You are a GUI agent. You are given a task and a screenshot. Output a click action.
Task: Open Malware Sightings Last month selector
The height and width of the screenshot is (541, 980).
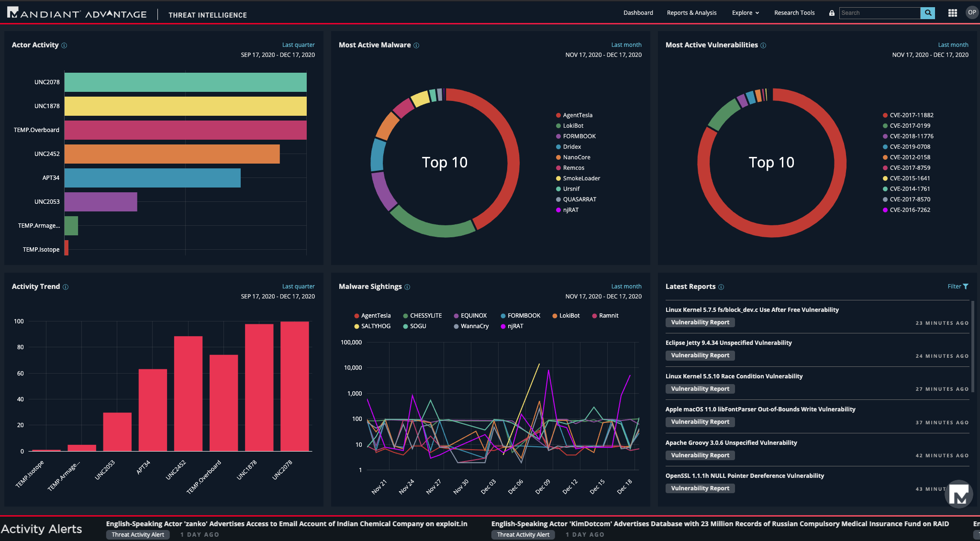[x=626, y=287]
